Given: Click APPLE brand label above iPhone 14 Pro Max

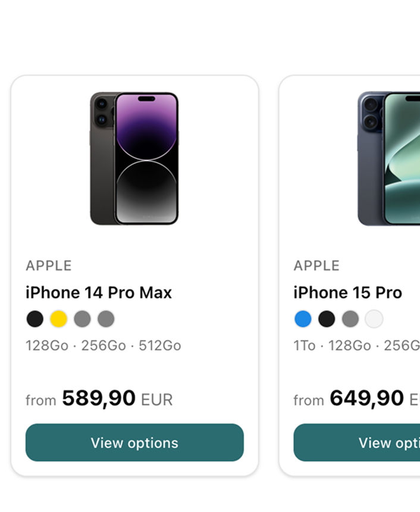Looking at the screenshot, I should pyautogui.click(x=49, y=266).
